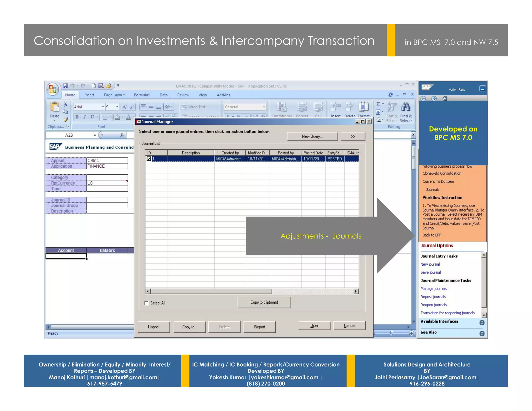Switch to the Review ribbon tab

point(183,95)
